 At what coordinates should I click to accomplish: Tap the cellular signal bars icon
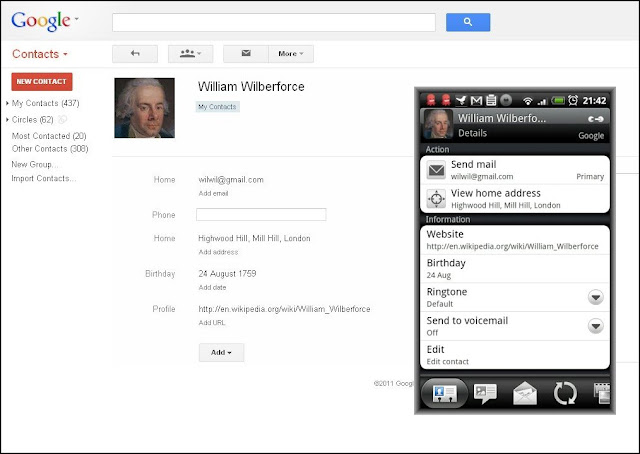pos(542,101)
